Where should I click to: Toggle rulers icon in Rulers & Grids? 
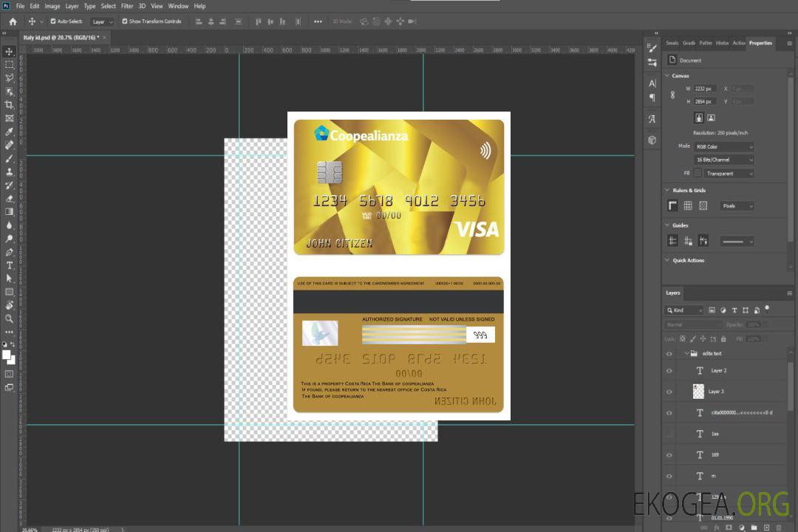pyautogui.click(x=673, y=205)
